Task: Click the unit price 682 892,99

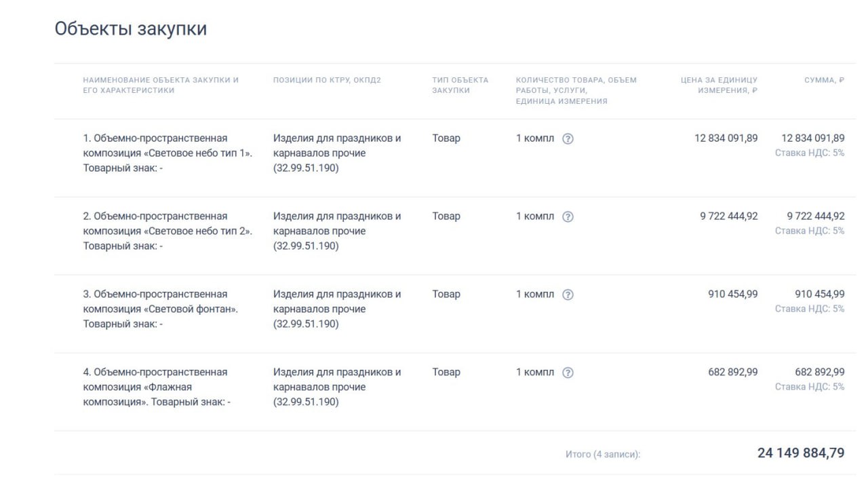Action: point(733,373)
